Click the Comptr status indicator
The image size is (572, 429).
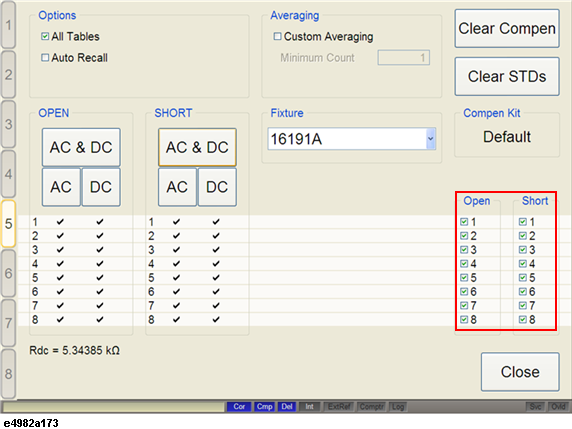tap(371, 406)
